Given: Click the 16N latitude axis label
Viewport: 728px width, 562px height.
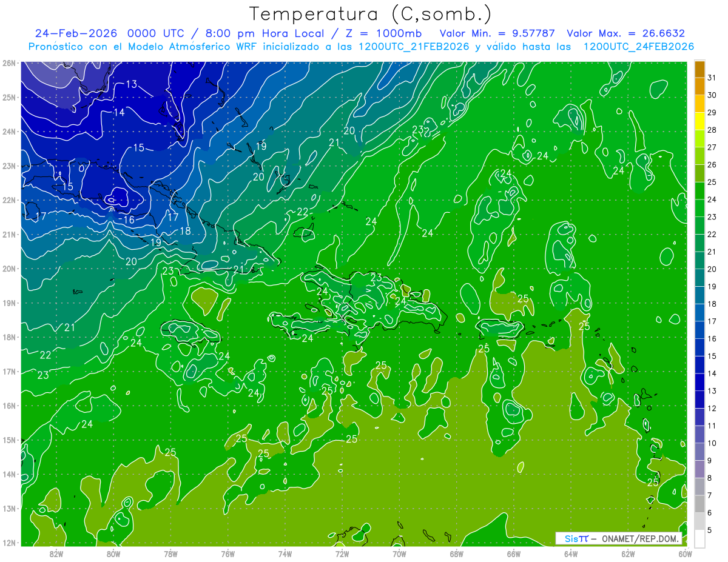Looking at the screenshot, I should click(x=8, y=406).
